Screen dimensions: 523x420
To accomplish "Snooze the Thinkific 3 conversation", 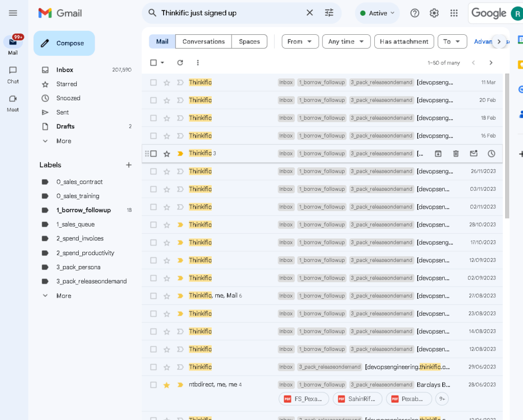I will [491, 153].
